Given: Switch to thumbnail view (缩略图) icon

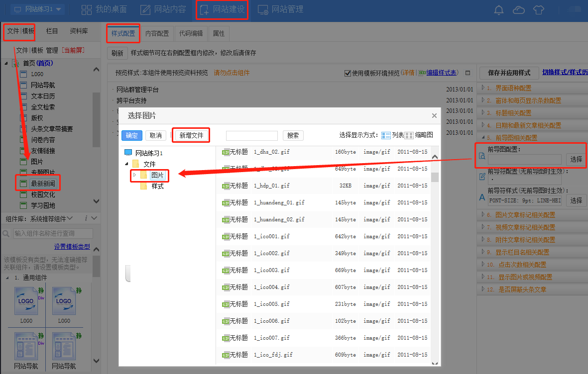Looking at the screenshot, I should coord(409,135).
